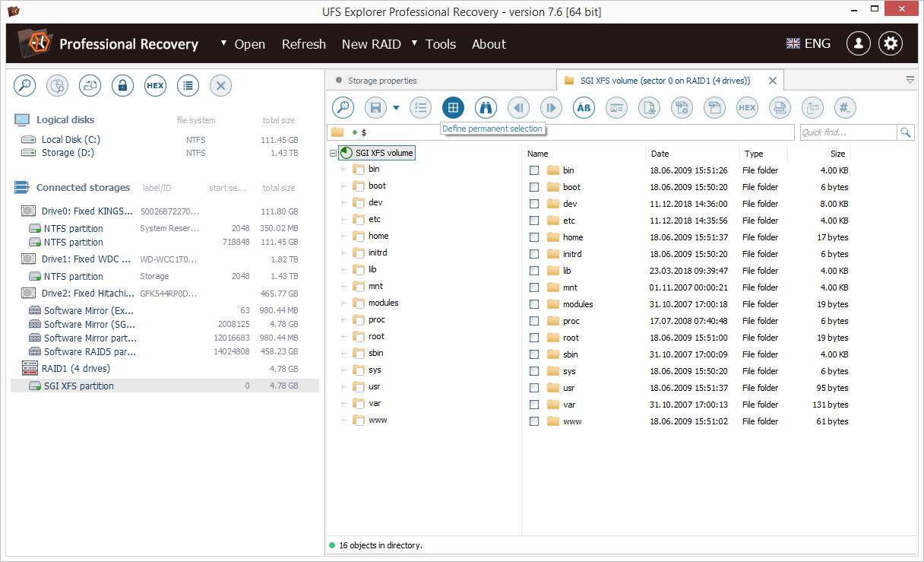Tick the checkbox for home folder
Image resolution: width=924 pixels, height=562 pixels.
click(x=534, y=237)
